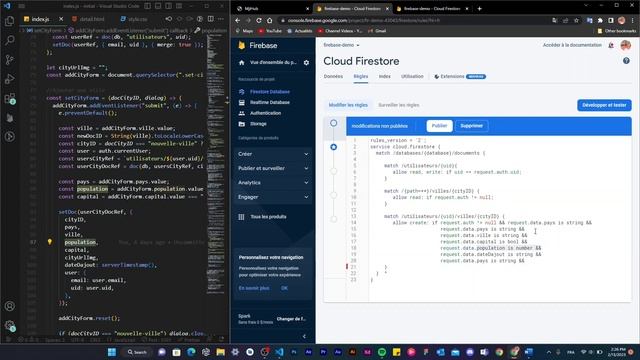Open Authentication in sidebar
Image resolution: width=640 pixels, height=360 pixels.
coord(265,113)
